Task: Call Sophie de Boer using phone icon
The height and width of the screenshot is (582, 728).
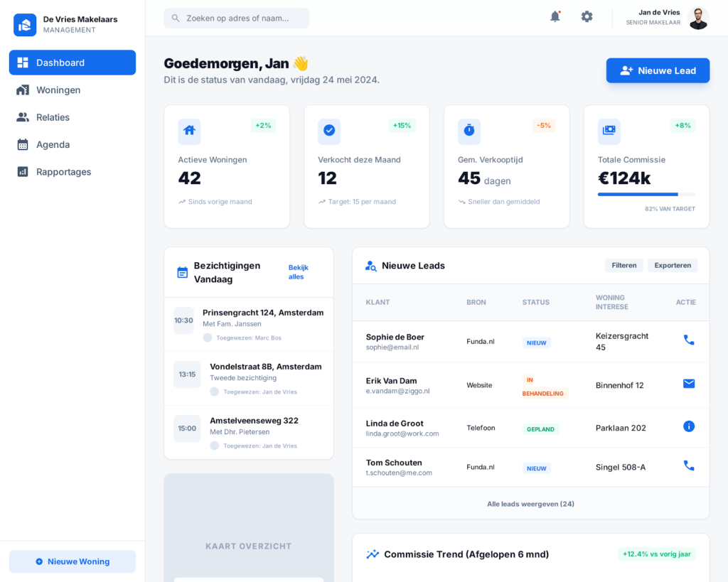Action: pos(688,340)
